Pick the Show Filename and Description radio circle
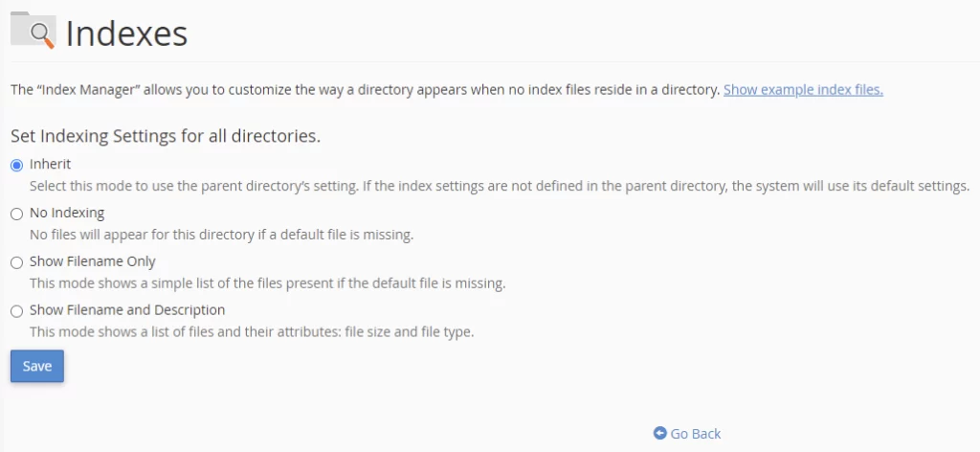Viewport: 980px width, 452px height. click(16, 311)
